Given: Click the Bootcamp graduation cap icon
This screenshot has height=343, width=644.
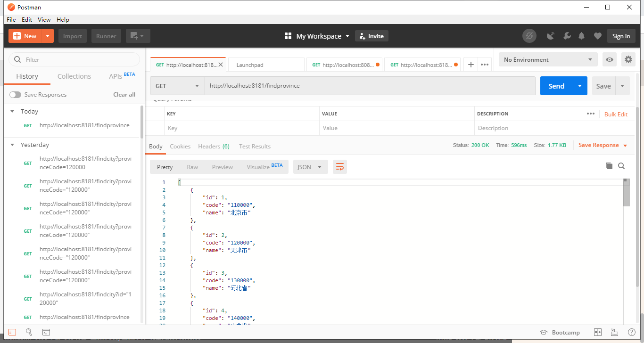Looking at the screenshot, I should pyautogui.click(x=544, y=332).
